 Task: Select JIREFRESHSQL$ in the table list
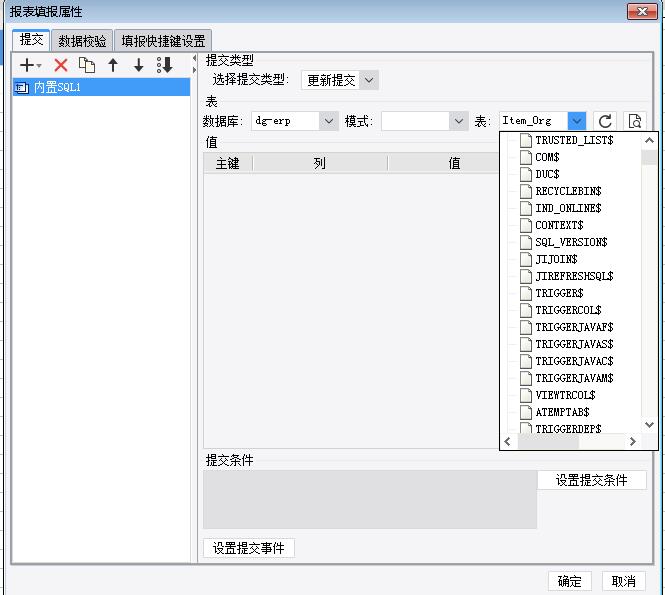coord(574,276)
